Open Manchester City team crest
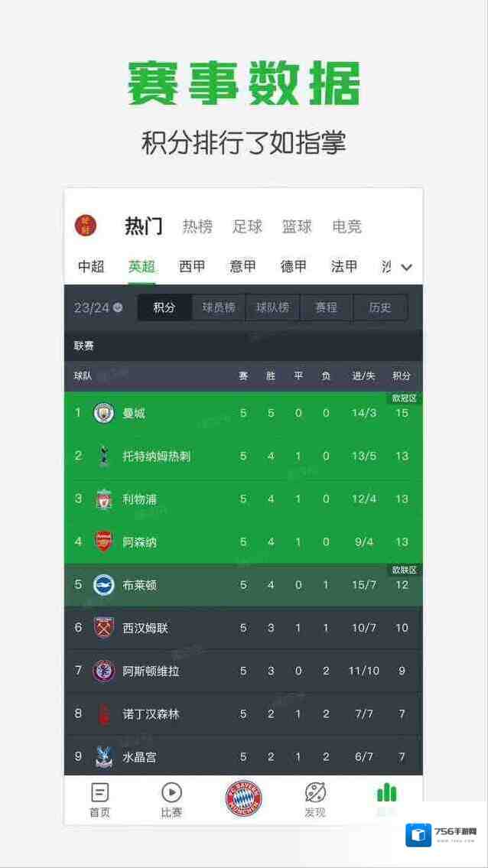This screenshot has width=488, height=868. coord(103,413)
